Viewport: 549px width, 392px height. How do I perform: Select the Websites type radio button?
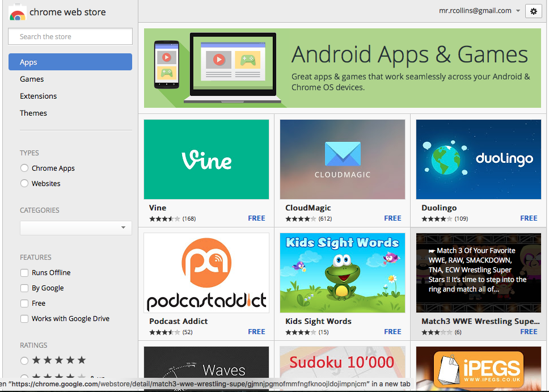24,183
